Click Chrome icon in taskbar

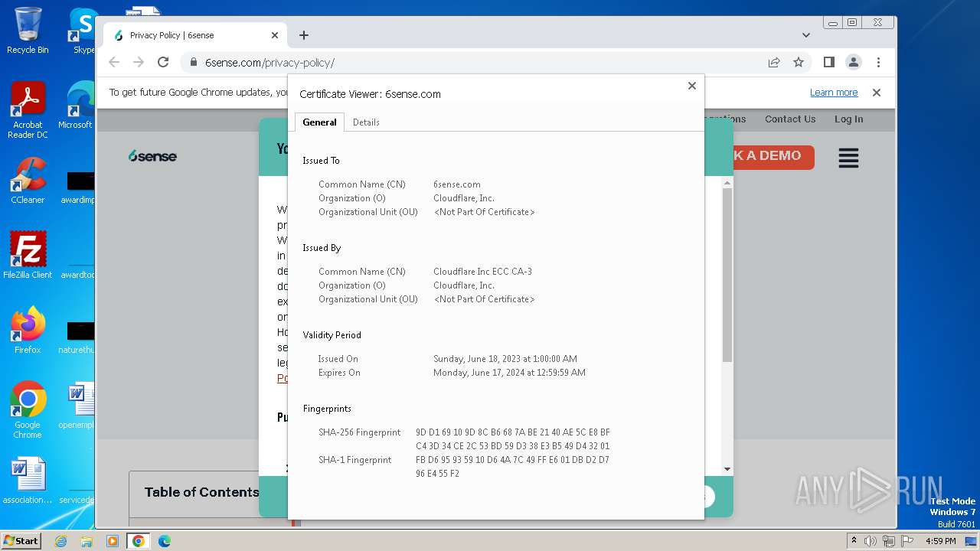click(x=139, y=541)
